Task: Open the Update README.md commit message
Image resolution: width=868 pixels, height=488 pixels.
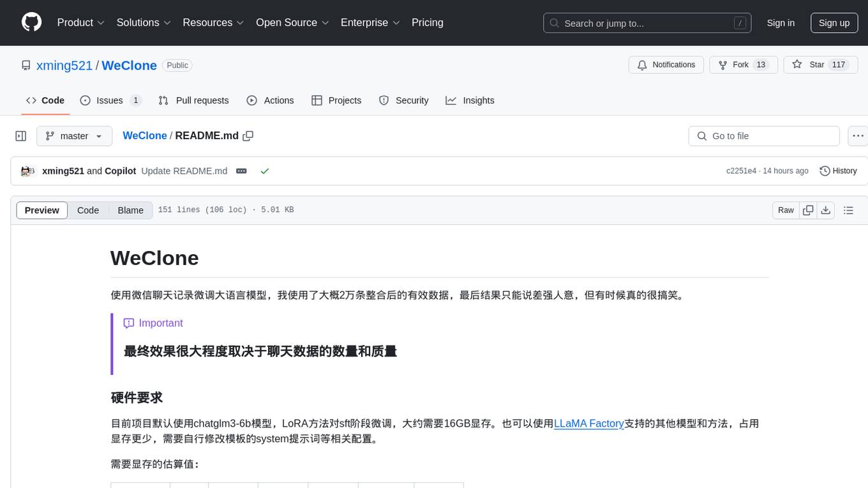Action: 184,171
